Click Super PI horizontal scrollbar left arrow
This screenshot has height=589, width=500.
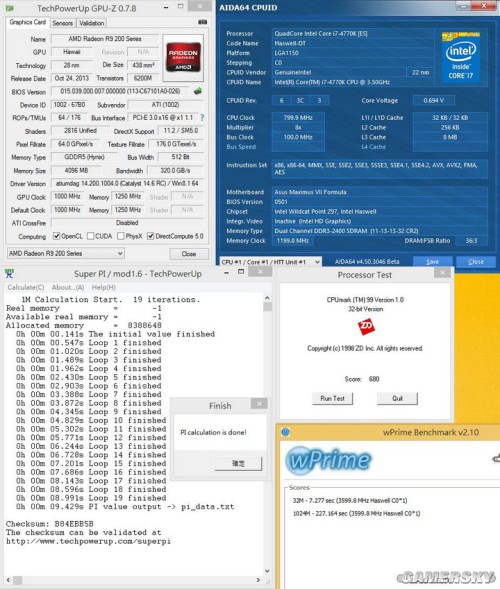(x=9, y=580)
